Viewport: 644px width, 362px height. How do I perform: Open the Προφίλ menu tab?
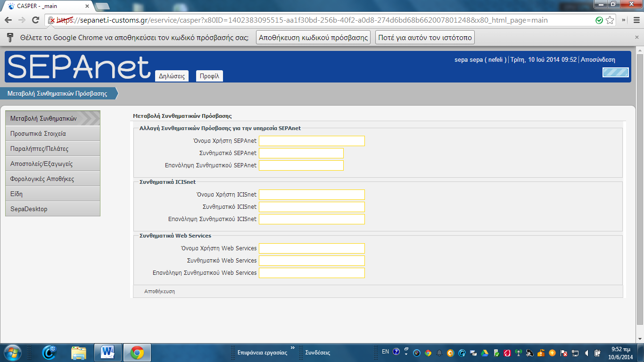click(x=209, y=76)
